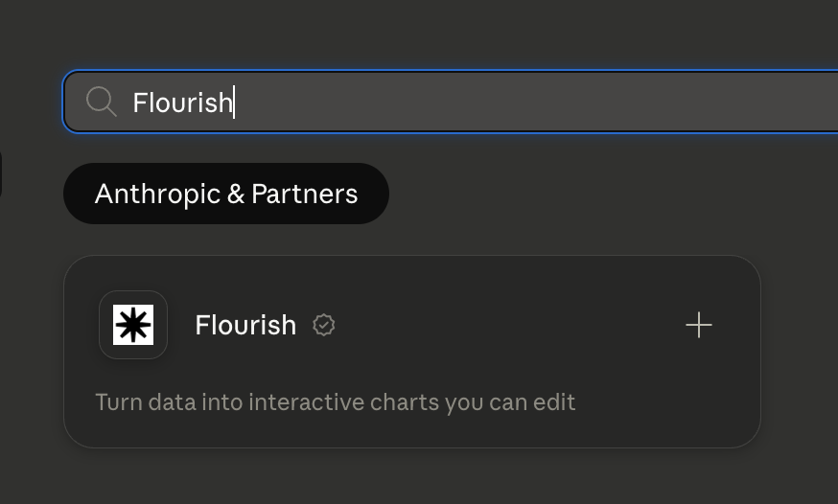Toggle the Anthropic & Partners category pill
838x504 pixels.
tap(226, 194)
